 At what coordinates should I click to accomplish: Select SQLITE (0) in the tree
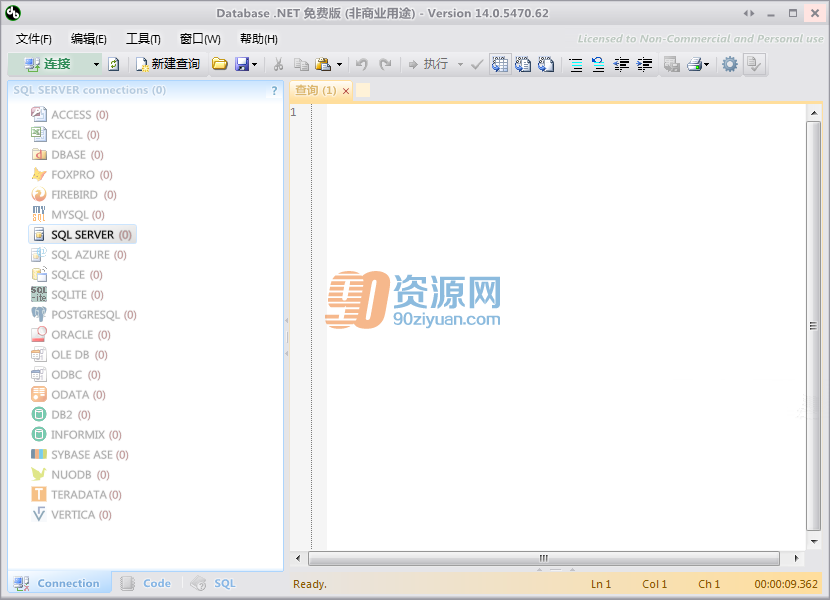67,294
